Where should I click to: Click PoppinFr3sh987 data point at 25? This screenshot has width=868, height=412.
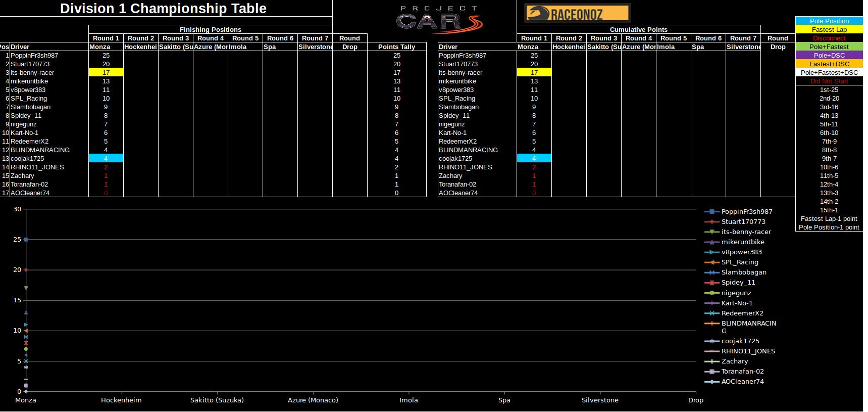coord(26,240)
